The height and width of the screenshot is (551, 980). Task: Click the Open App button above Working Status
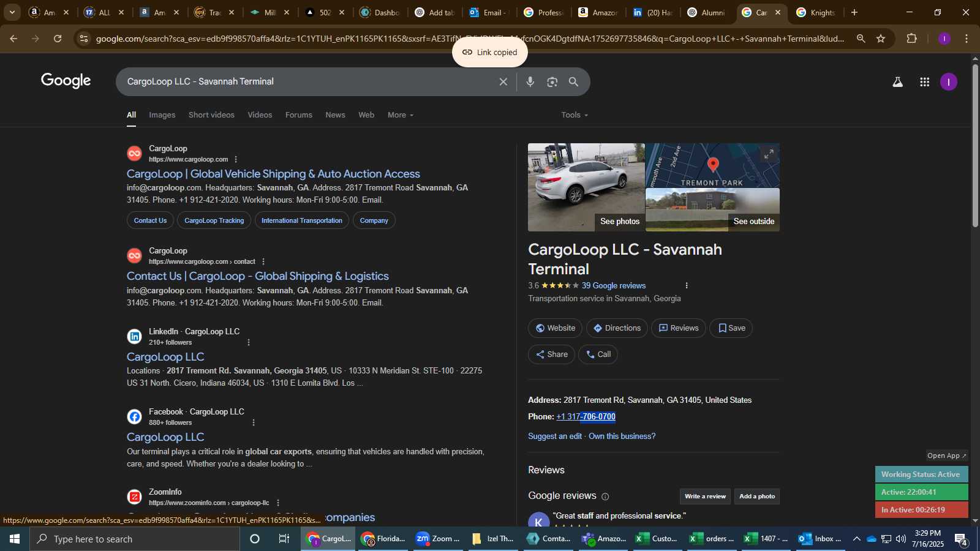point(946,455)
